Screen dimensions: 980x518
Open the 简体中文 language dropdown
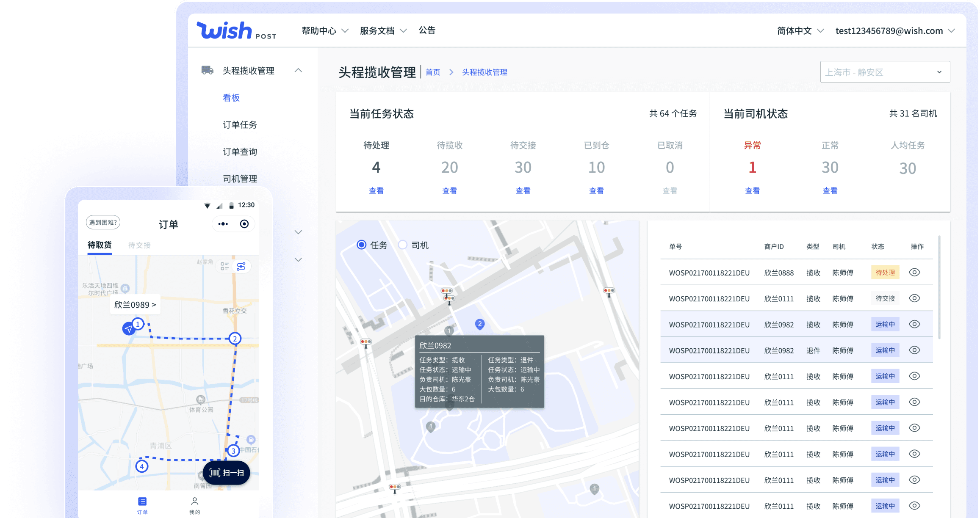[x=800, y=30]
